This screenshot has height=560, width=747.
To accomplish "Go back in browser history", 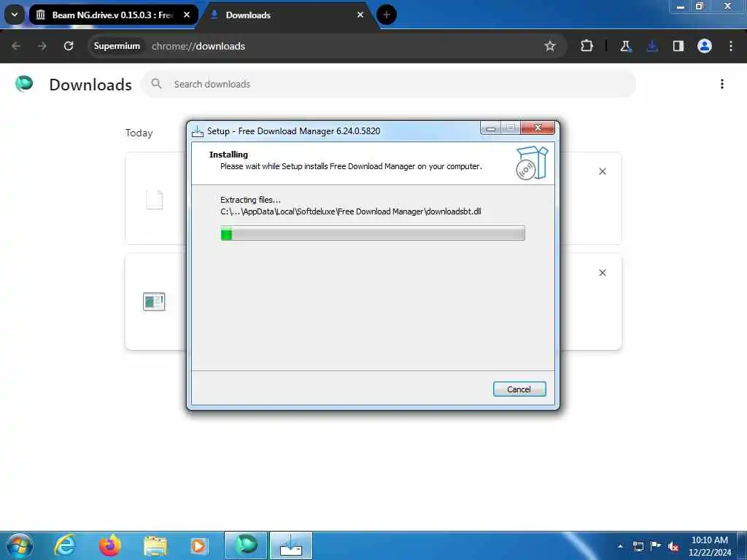I will pos(16,46).
